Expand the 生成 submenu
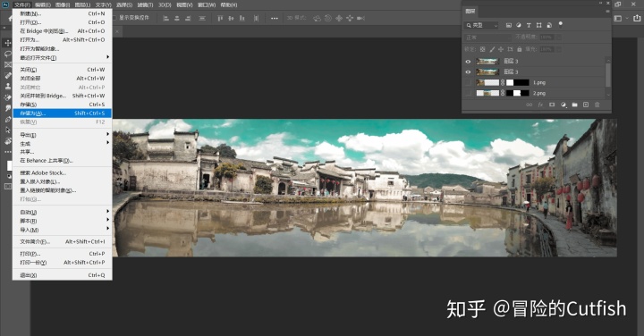The width and height of the screenshot is (644, 336). pos(62,143)
